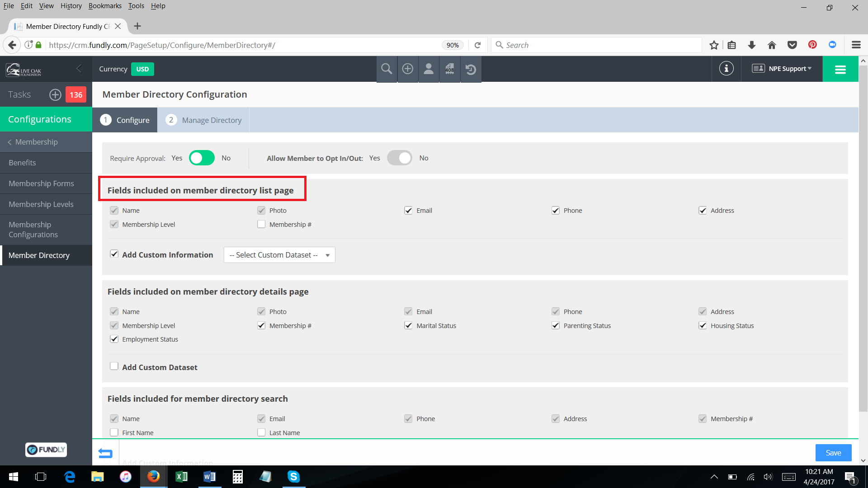The width and height of the screenshot is (868, 488).
Task: Click the Fundly logo in the sidebar
Action: point(46,450)
